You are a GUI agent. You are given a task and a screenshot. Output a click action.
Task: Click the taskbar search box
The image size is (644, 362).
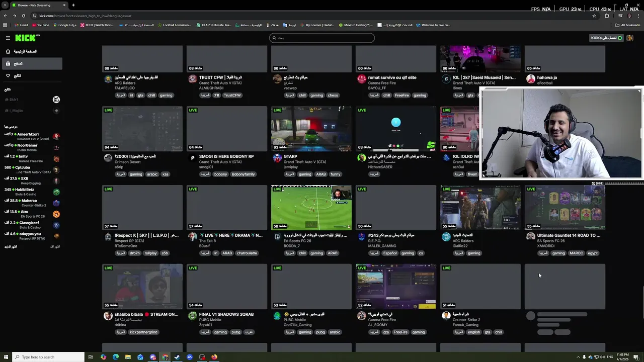pos(48,357)
